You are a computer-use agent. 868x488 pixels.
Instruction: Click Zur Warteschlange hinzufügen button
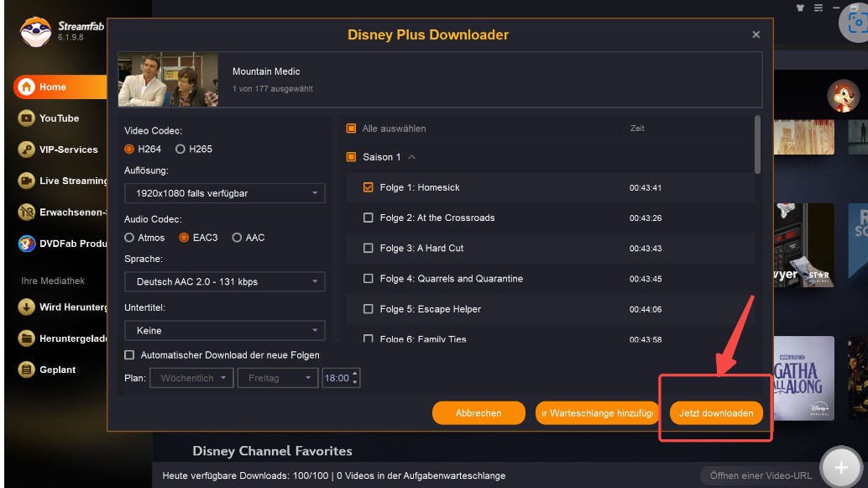coord(598,413)
